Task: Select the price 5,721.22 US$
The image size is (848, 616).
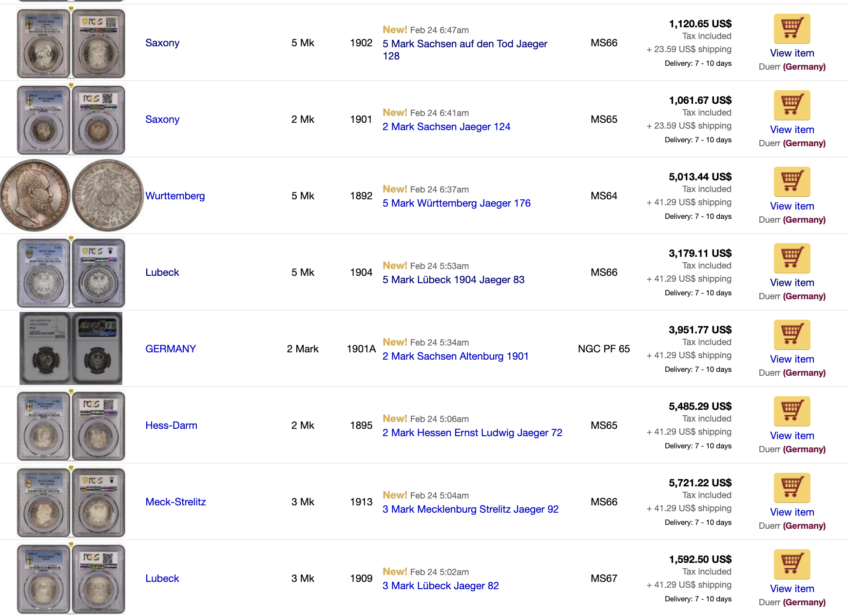Action: (700, 483)
